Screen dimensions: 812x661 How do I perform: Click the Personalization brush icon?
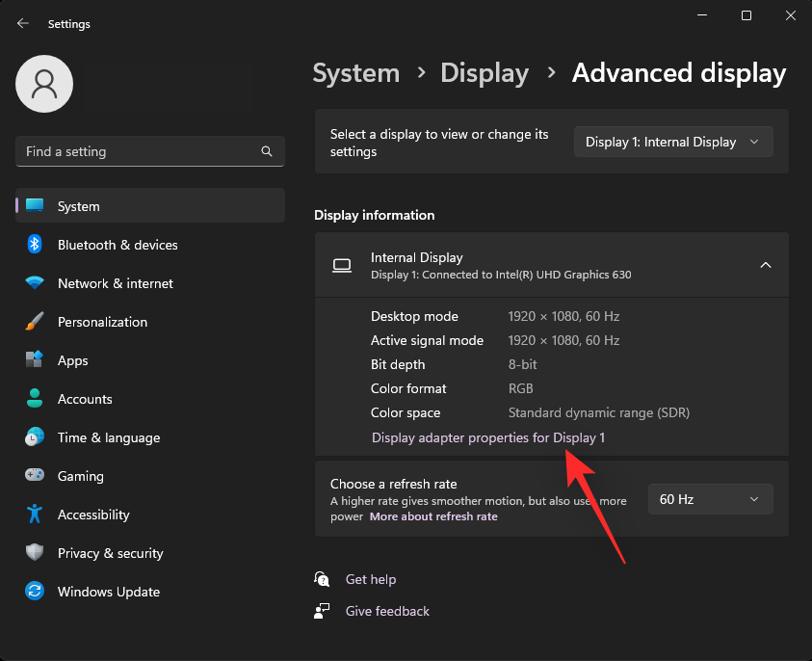click(35, 322)
